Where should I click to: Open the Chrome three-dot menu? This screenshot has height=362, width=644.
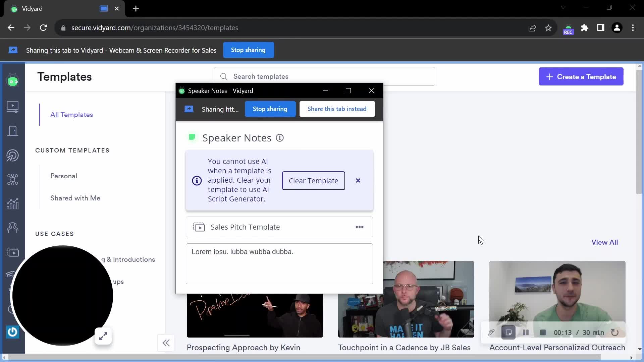pos(633,28)
